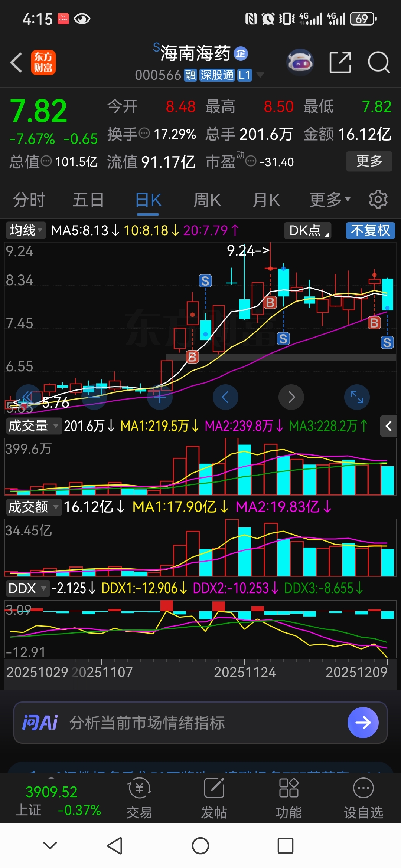
Task: Tap Android back navigation button
Action: tap(115, 846)
